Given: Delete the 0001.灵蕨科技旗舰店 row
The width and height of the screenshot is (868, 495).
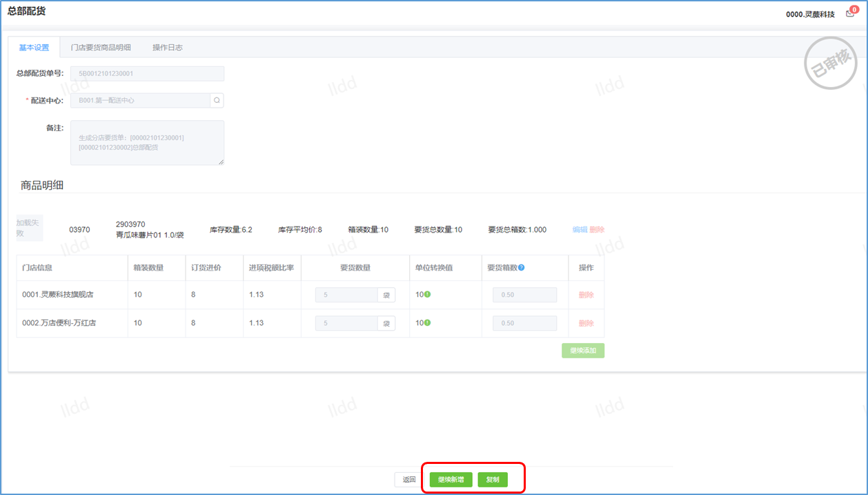Looking at the screenshot, I should click(586, 295).
